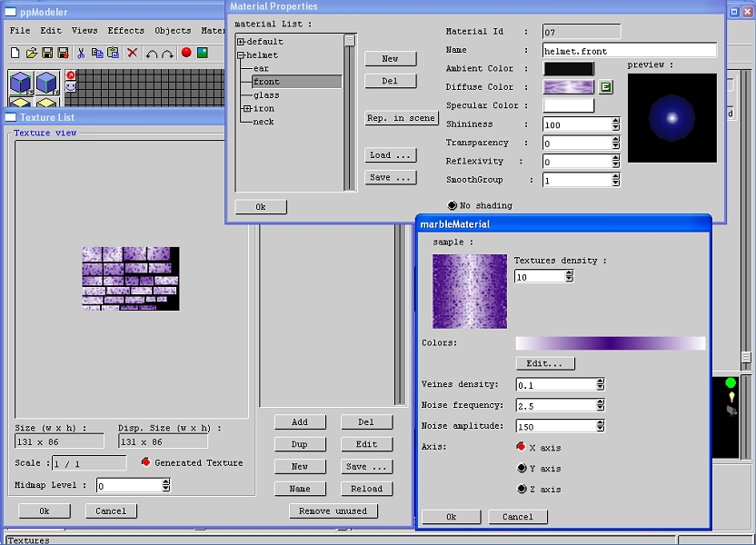This screenshot has height=545, width=756.
Task: Click the Ambient Color black swatch
Action: coord(569,69)
